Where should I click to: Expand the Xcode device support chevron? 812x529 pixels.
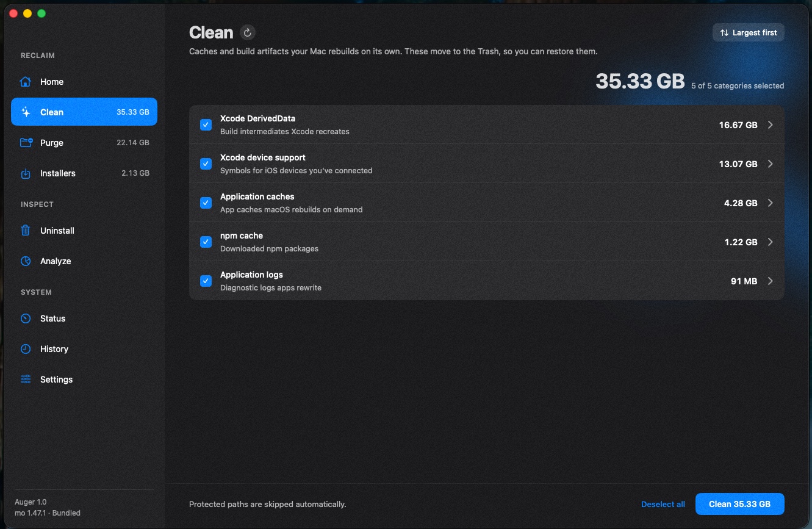(771, 164)
